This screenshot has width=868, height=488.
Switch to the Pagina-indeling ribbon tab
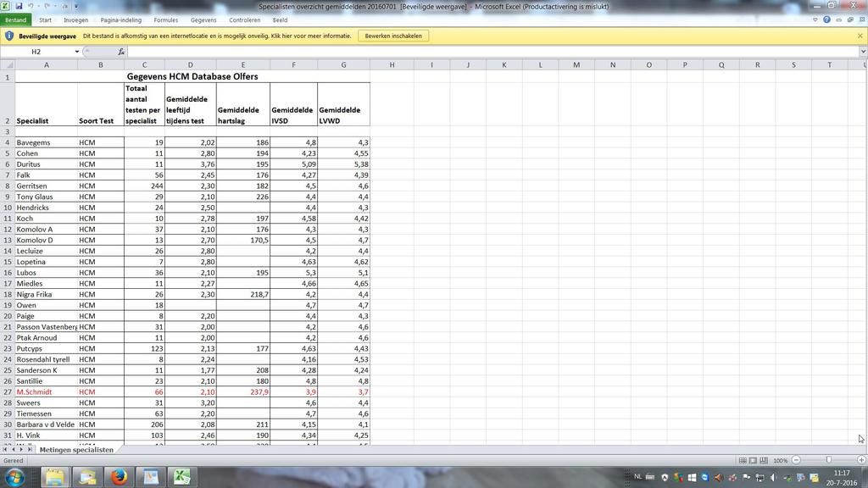pos(120,20)
